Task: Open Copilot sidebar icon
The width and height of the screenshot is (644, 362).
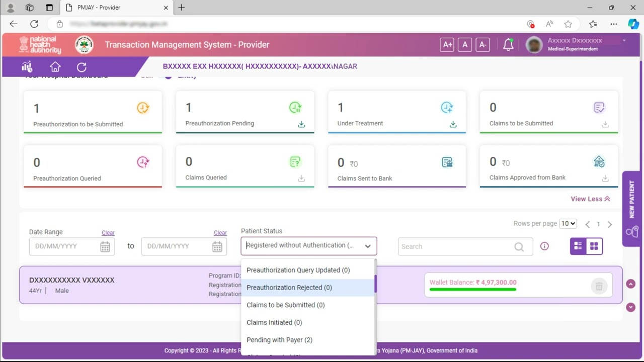Action: [633, 24]
